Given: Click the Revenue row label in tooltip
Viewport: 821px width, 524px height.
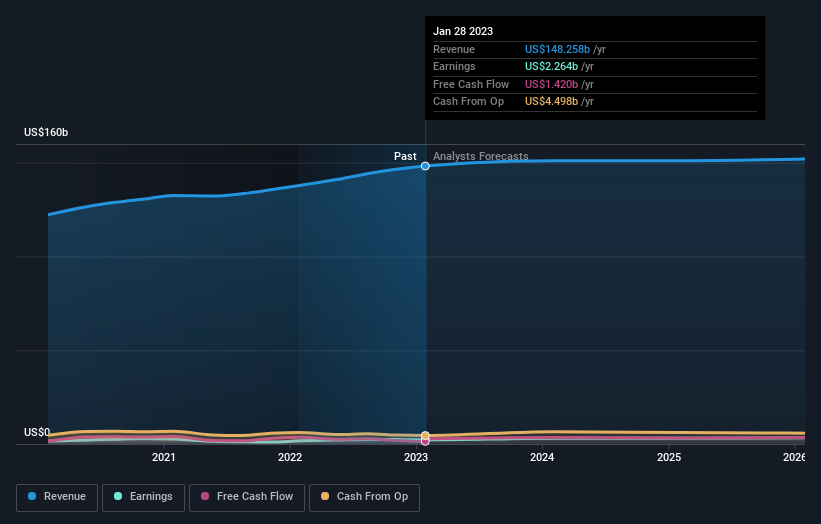Looking at the screenshot, I should coord(454,49).
